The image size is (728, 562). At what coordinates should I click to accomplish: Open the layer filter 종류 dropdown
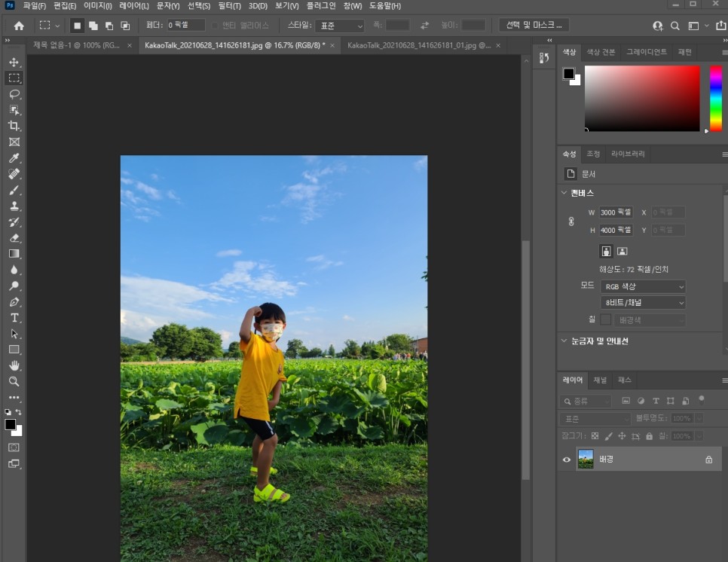pos(586,401)
